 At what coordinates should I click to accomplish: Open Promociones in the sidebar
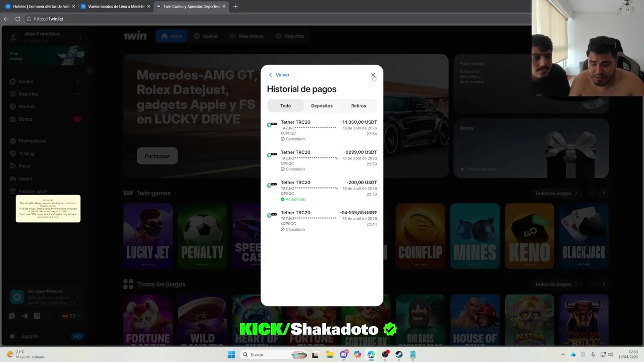pos(32,141)
